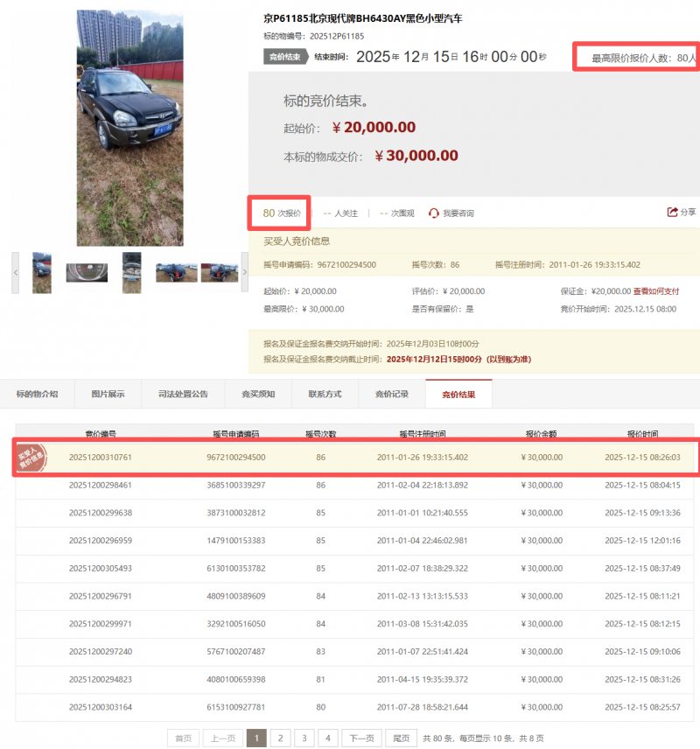Switch to the 竞买须知 tab
Viewport: 700px width, 749px height.
point(258,395)
